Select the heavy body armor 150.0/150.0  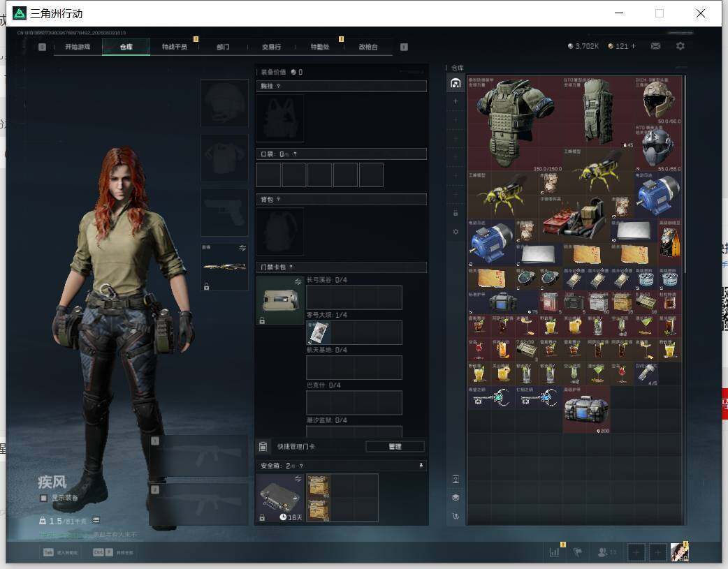tap(516, 124)
